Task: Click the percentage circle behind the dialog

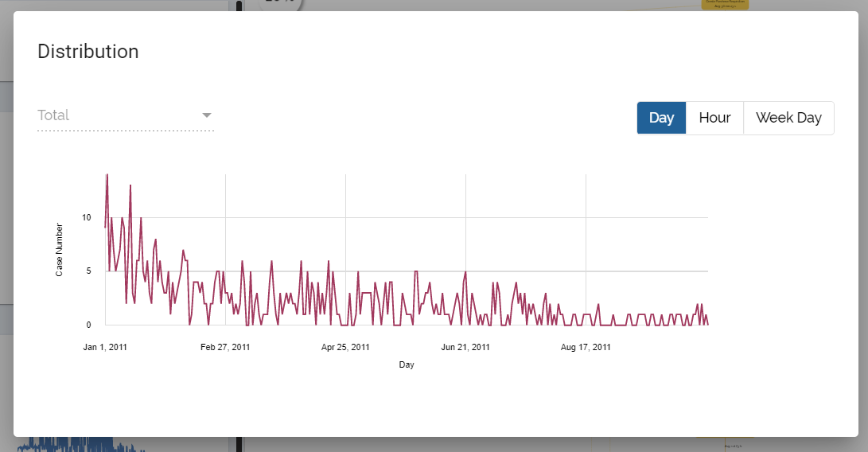Action: coord(280,4)
